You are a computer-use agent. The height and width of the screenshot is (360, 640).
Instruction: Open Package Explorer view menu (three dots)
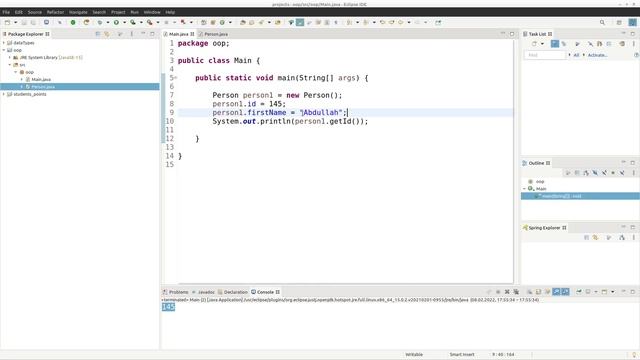click(x=131, y=34)
